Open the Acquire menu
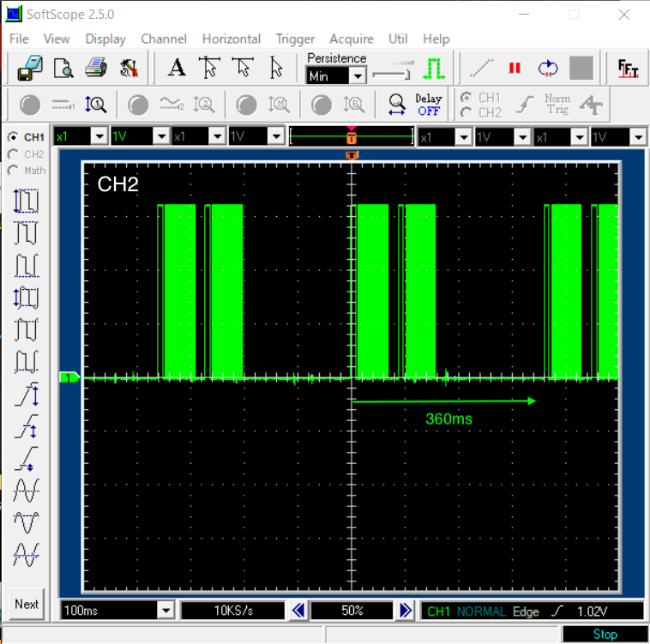650x644 pixels. point(352,39)
